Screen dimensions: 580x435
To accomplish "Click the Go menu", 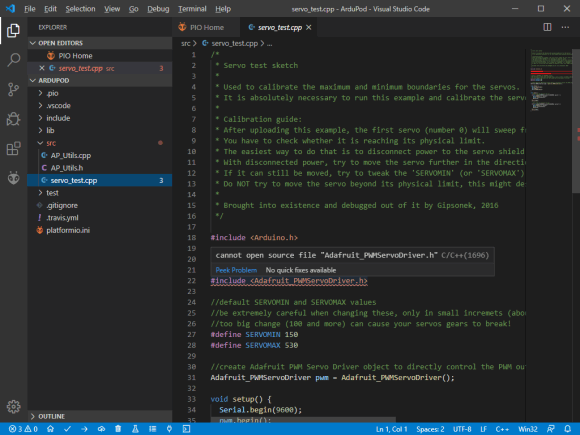I will tap(134, 9).
